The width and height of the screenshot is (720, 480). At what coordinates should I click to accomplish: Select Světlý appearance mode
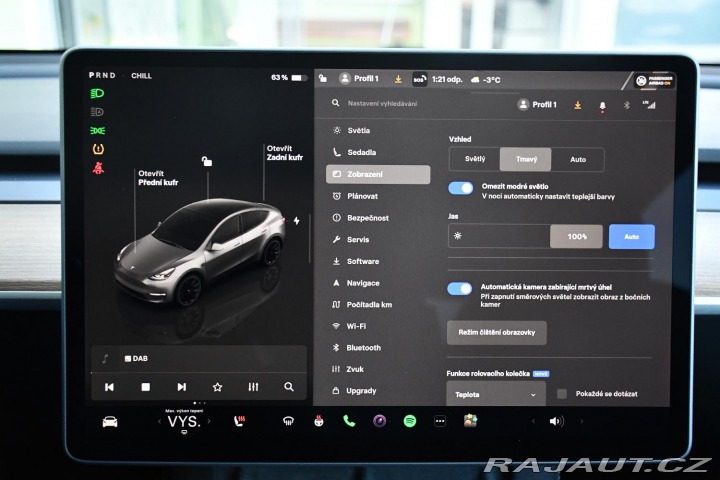point(475,159)
